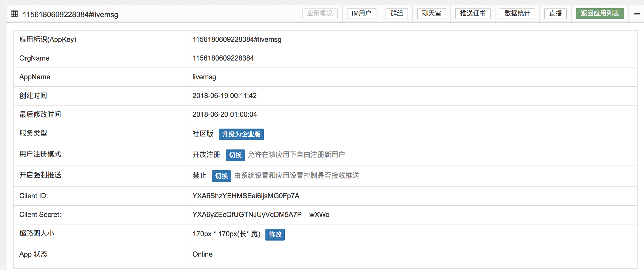Click 升级为企业版 upgrade button

coord(241,134)
